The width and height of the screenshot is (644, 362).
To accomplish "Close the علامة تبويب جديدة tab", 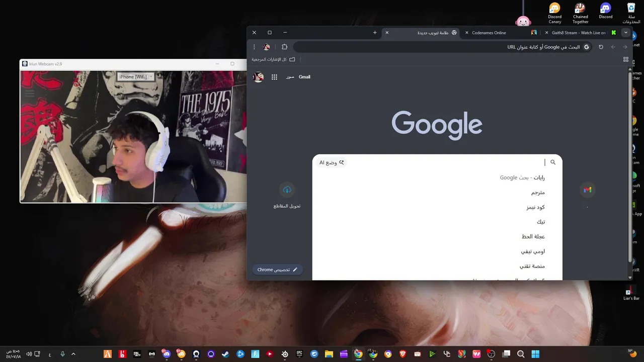I will point(387,33).
